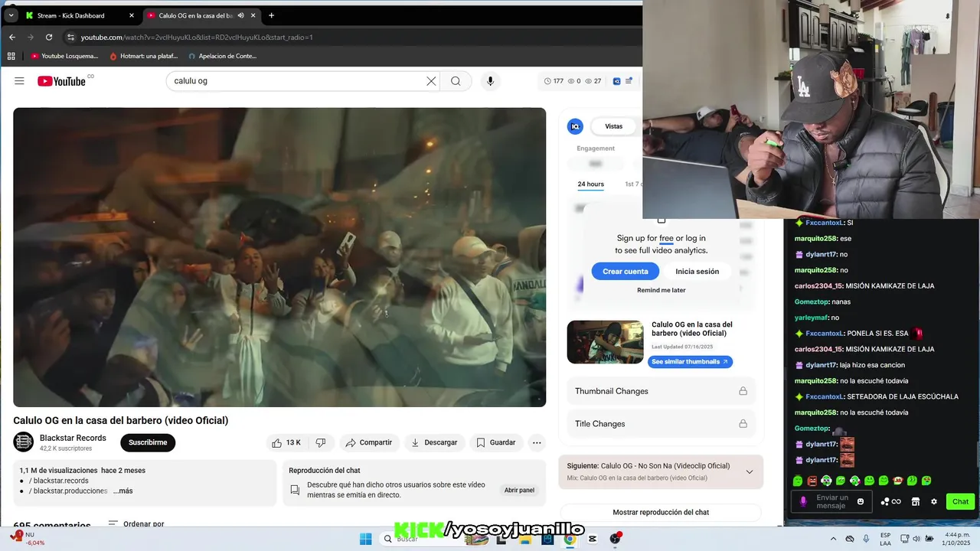980x551 pixels.
Task: Click Crear cuenta in vidIQ popup
Action: point(625,272)
